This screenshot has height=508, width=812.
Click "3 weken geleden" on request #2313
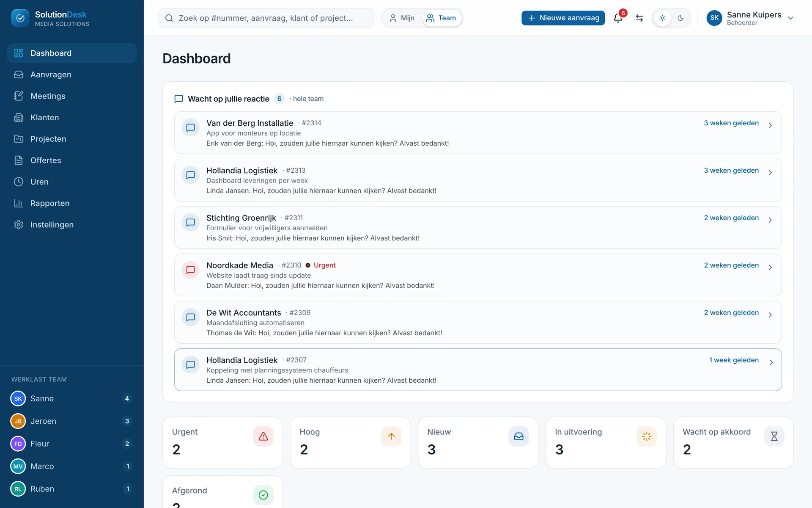pyautogui.click(x=731, y=171)
